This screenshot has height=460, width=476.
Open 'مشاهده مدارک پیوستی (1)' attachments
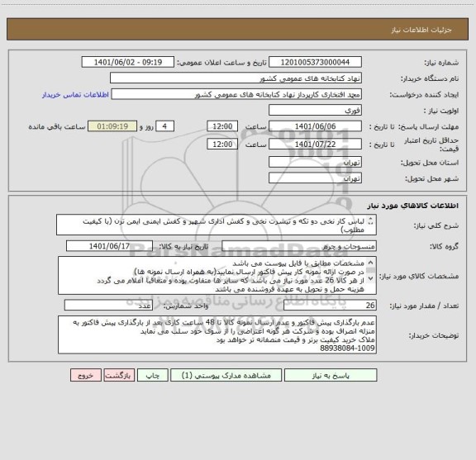pyautogui.click(x=226, y=375)
